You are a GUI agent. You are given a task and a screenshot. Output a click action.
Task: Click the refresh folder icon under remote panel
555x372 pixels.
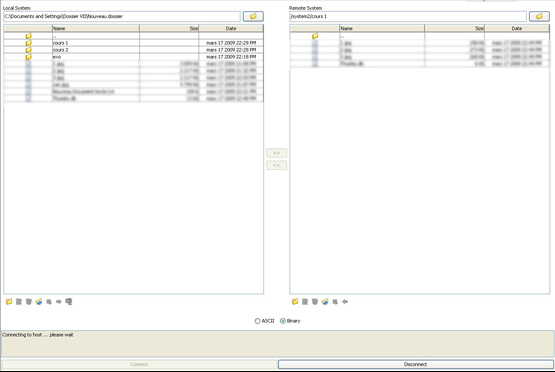tap(325, 302)
